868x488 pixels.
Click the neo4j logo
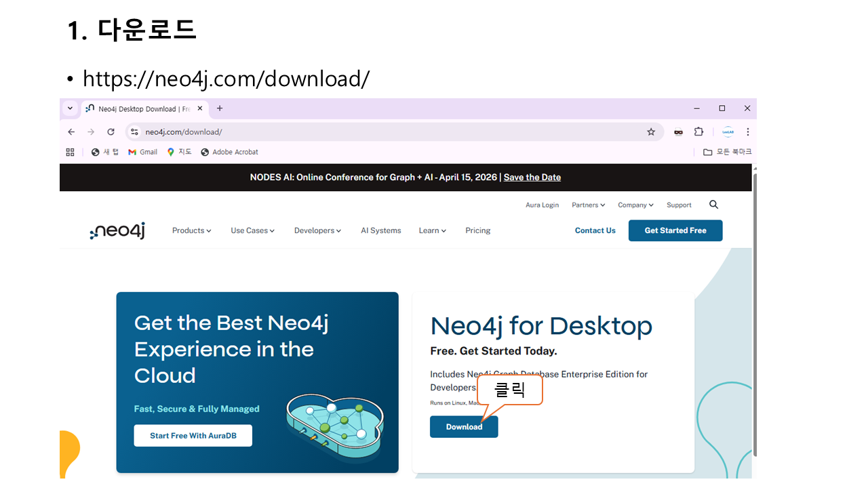[x=117, y=231]
